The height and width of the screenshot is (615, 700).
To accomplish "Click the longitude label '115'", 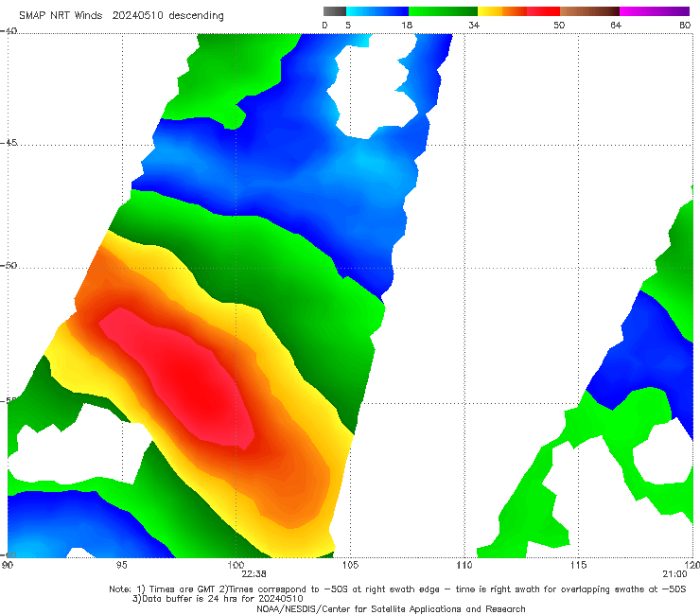I will pos(578,566).
